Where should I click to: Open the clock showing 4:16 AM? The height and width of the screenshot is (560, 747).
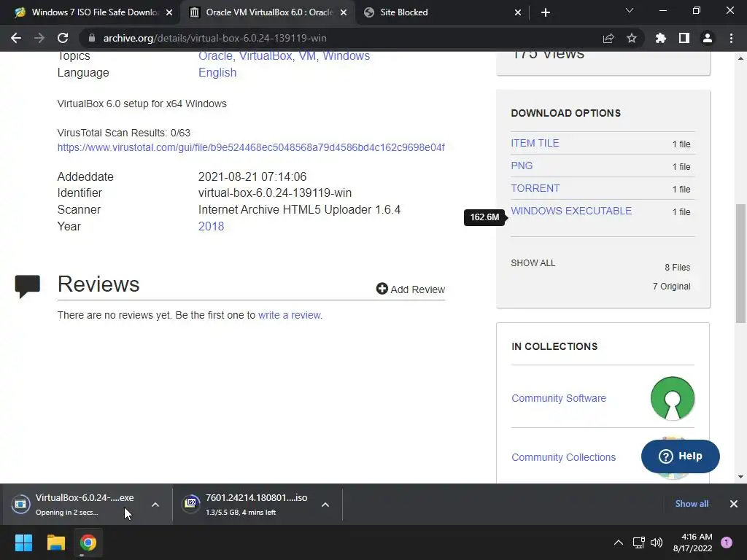point(693,542)
